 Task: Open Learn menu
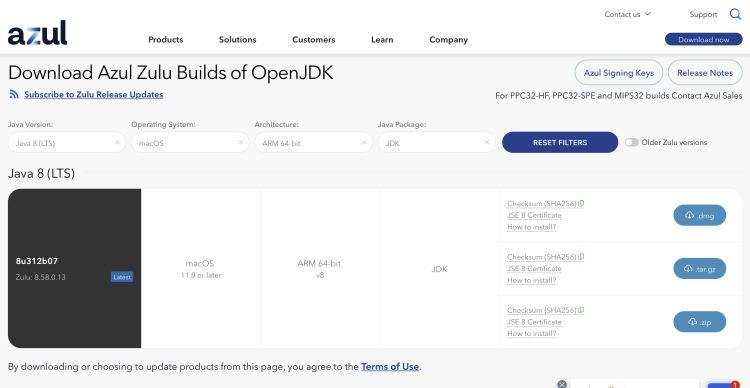pos(382,40)
